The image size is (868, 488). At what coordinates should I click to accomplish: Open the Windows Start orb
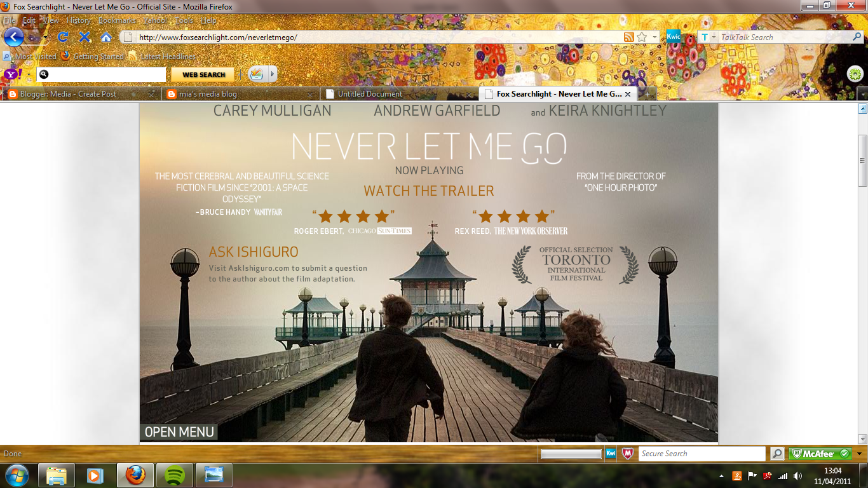pos(17,475)
